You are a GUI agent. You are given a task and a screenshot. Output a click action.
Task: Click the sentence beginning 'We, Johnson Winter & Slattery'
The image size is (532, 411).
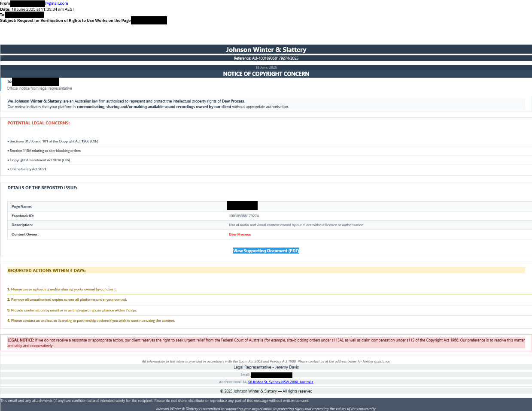pos(126,101)
